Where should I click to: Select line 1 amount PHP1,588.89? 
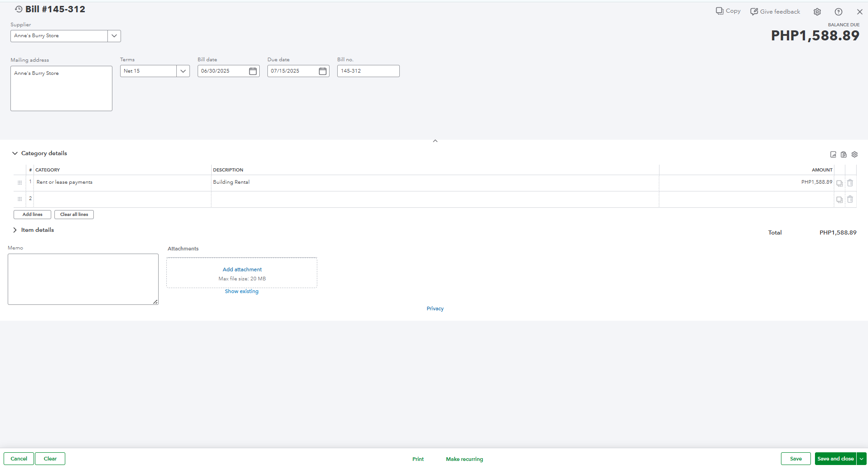[x=747, y=182]
